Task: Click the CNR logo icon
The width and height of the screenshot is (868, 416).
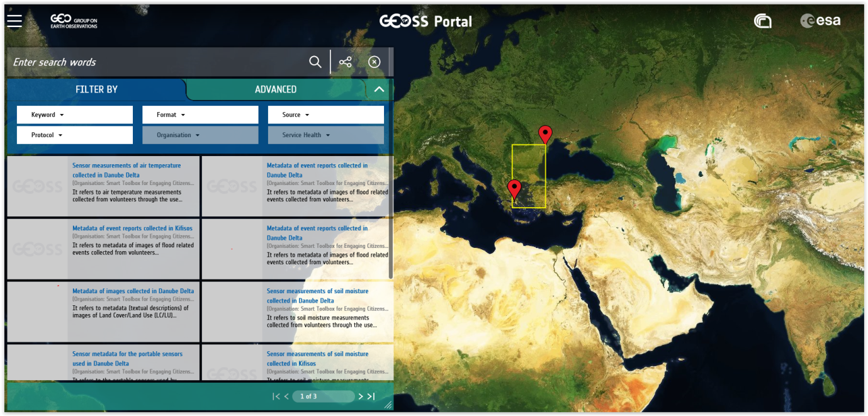Action: [762, 21]
